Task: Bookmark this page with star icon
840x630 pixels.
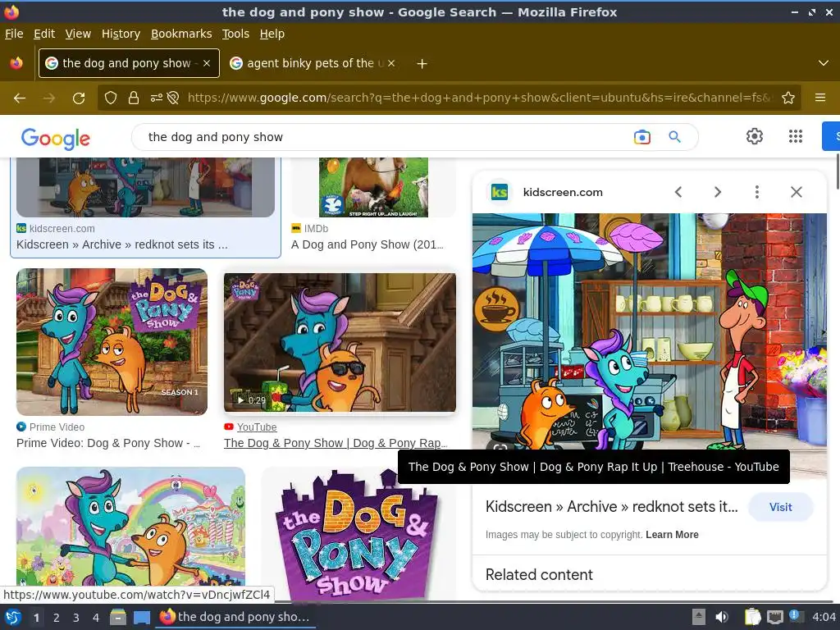Action: tap(788, 98)
